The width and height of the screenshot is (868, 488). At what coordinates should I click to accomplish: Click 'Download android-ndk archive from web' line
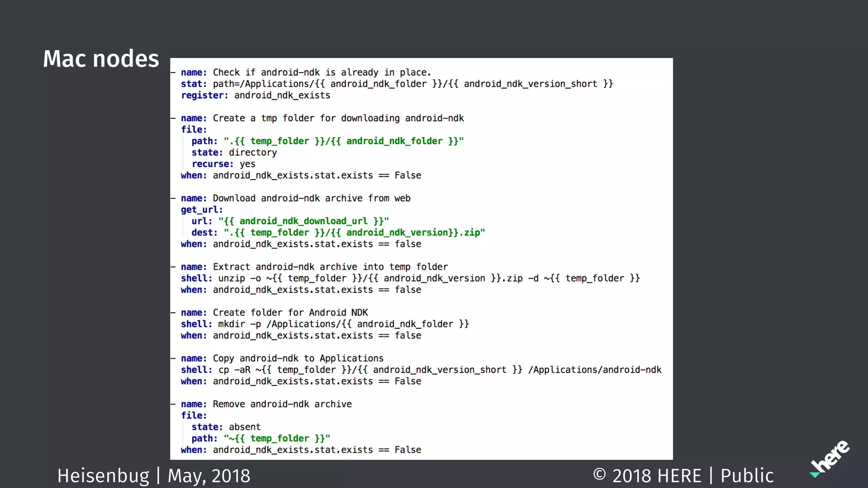click(x=291, y=198)
